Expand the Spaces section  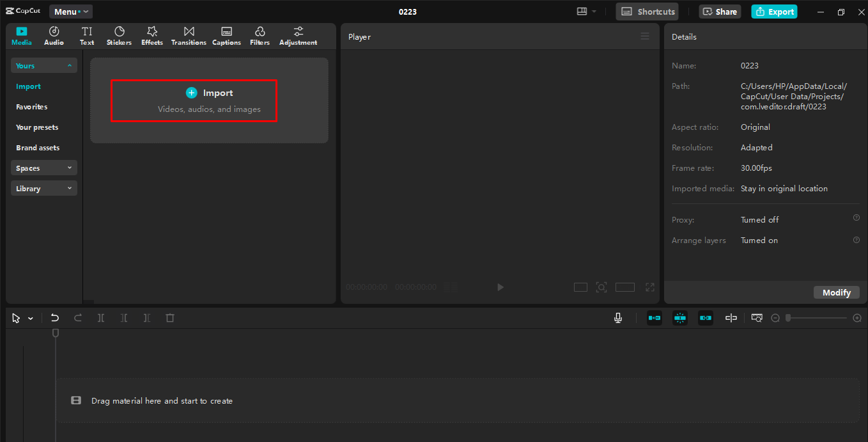[43, 168]
